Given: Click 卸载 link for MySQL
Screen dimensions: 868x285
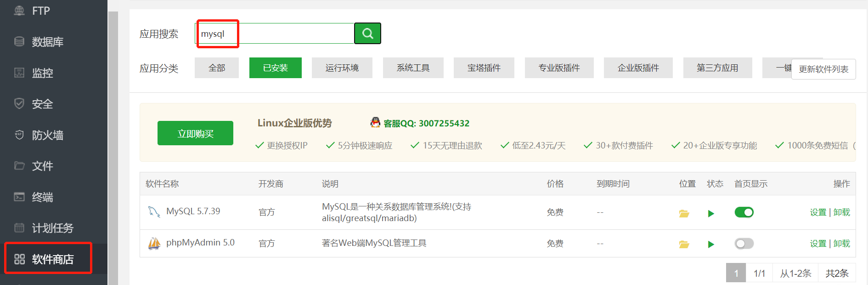Looking at the screenshot, I should pyautogui.click(x=841, y=212).
